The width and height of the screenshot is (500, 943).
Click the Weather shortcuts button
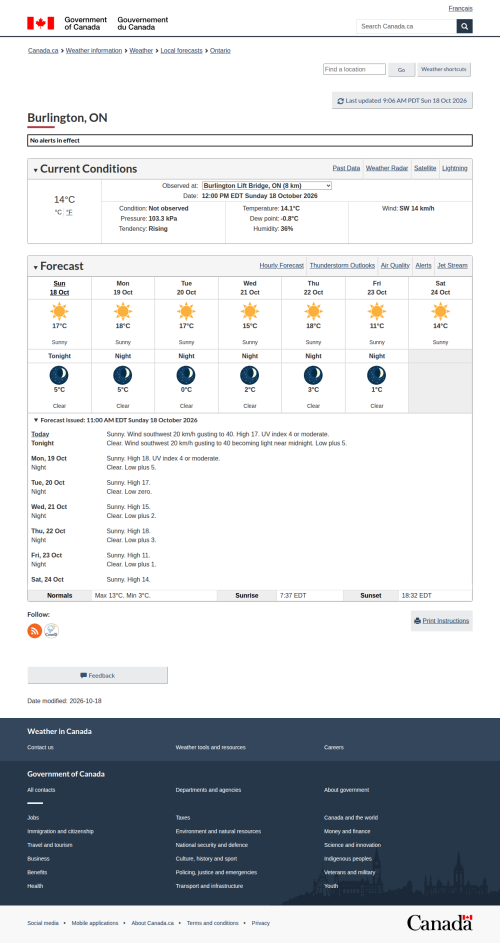[x=444, y=70]
